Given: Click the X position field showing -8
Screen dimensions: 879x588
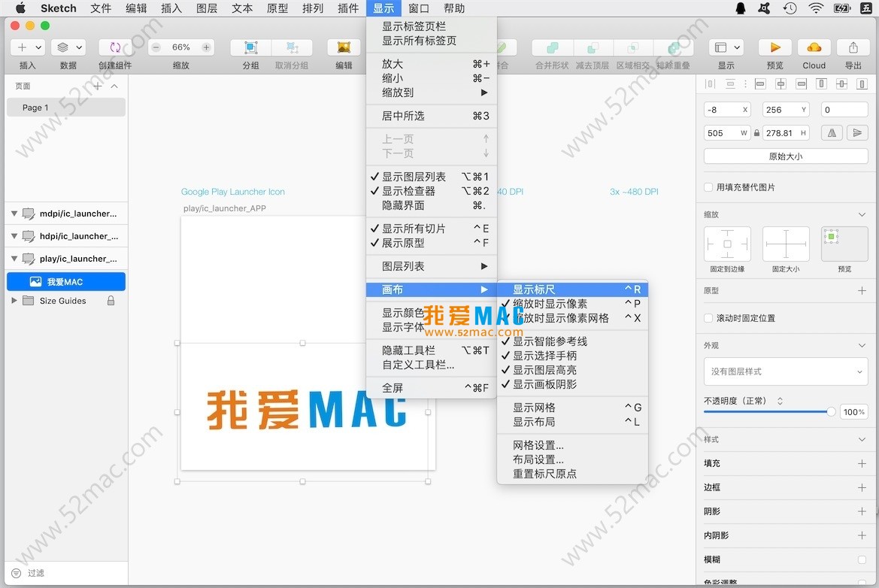Looking at the screenshot, I should [x=727, y=110].
